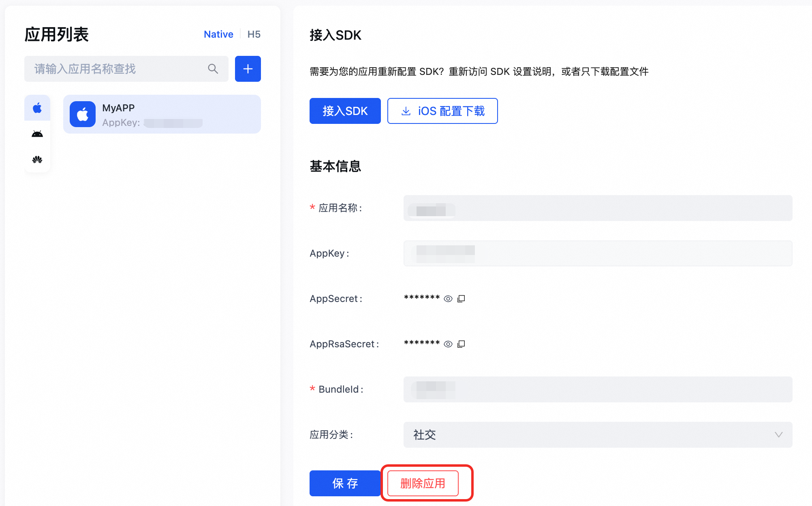Image resolution: width=812 pixels, height=506 pixels.
Task: Click the red 删除应用 button
Action: (x=423, y=483)
